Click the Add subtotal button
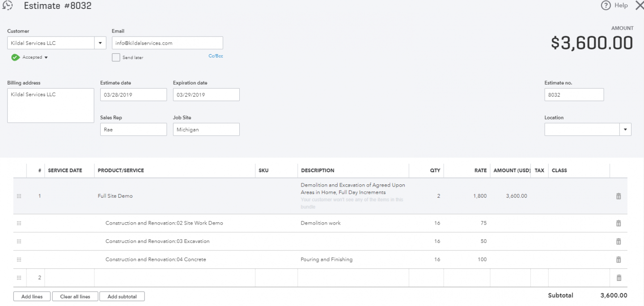This screenshot has width=644, height=306. pyautogui.click(x=122, y=297)
